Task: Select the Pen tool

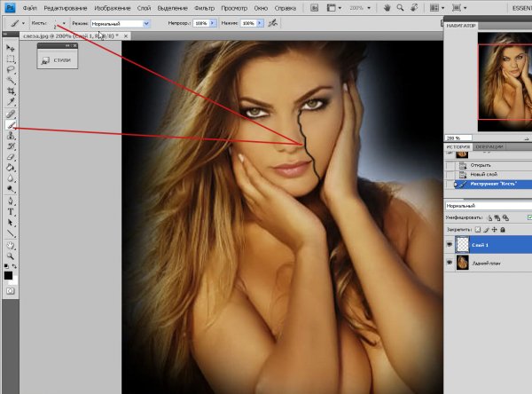Action: [x=11, y=201]
